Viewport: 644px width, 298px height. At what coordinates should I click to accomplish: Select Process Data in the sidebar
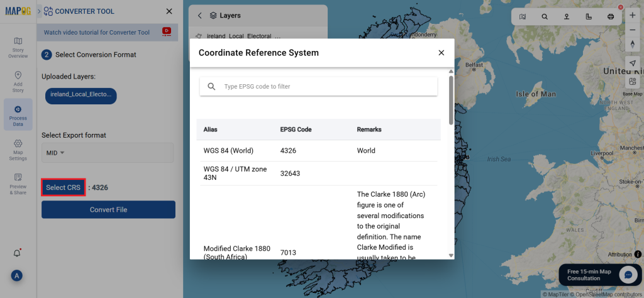(18, 116)
